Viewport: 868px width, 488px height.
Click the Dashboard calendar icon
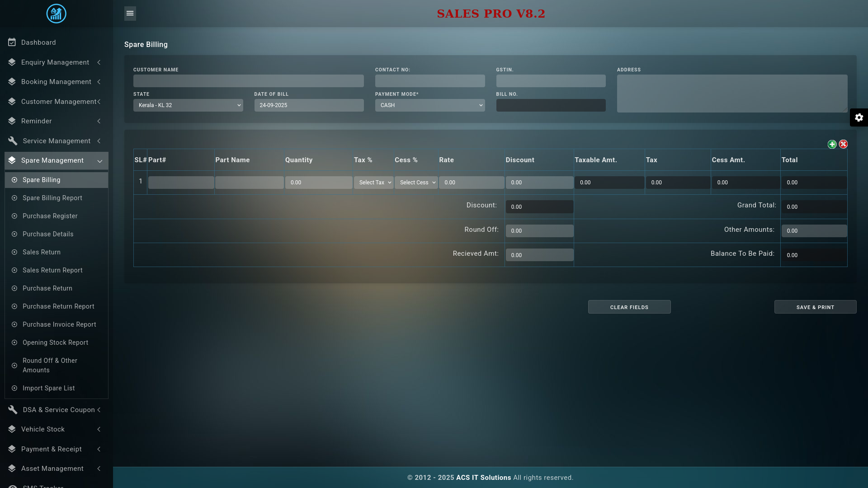(x=12, y=42)
